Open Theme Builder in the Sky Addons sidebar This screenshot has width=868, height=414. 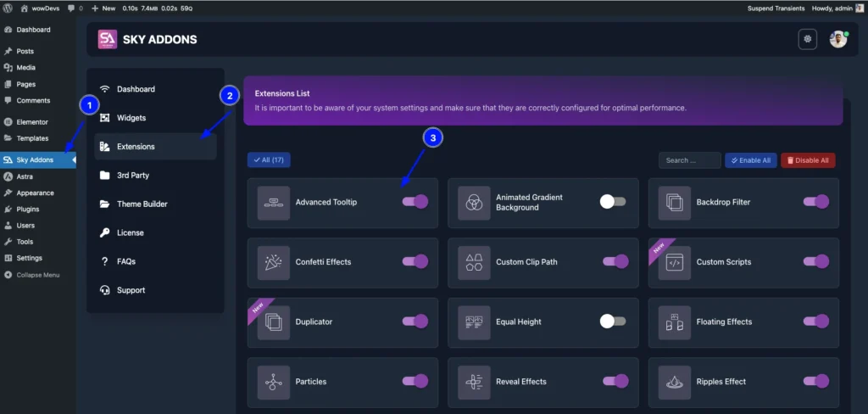(x=155, y=204)
